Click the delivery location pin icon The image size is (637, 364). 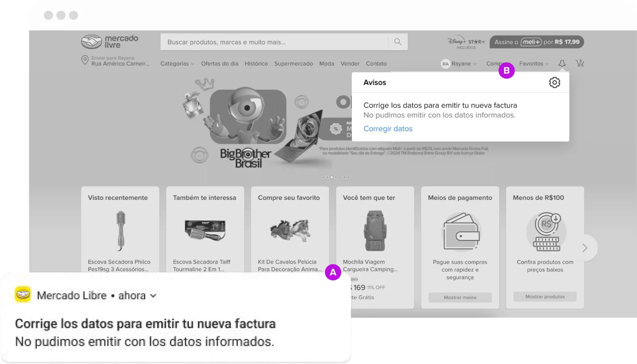(x=85, y=60)
